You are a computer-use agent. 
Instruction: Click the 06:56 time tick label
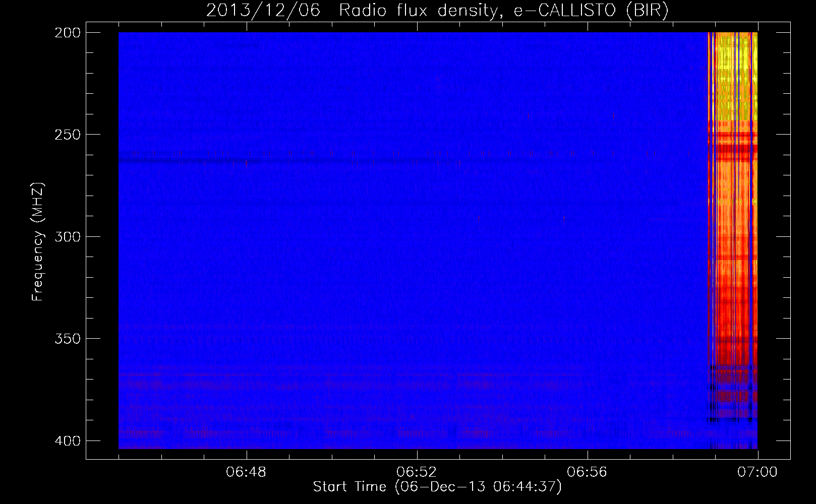pyautogui.click(x=587, y=472)
